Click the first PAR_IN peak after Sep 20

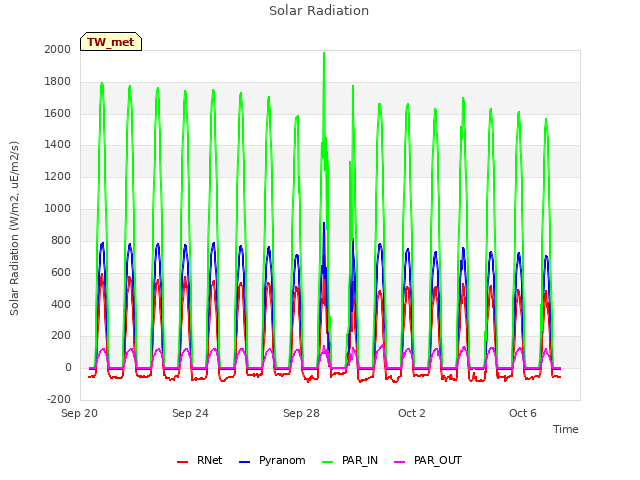click(x=102, y=84)
